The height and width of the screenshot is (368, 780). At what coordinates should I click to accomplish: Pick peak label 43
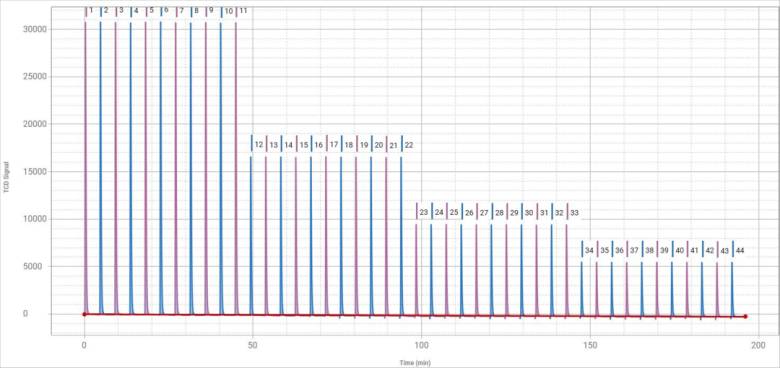[723, 250]
